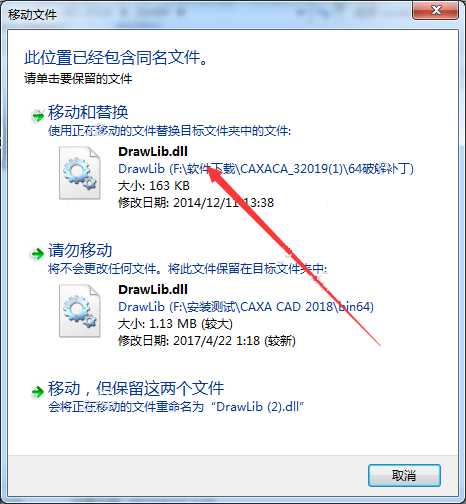Click description 使用正在移动的文件替换目标文件夹中的文件
466x504 pixels.
click(169, 131)
